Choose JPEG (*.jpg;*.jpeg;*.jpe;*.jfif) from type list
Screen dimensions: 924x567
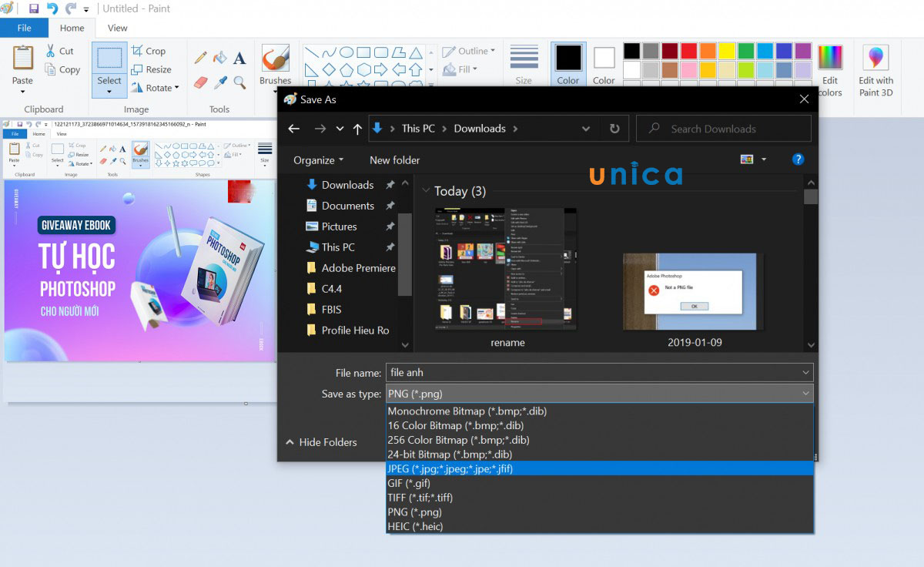[600, 468]
